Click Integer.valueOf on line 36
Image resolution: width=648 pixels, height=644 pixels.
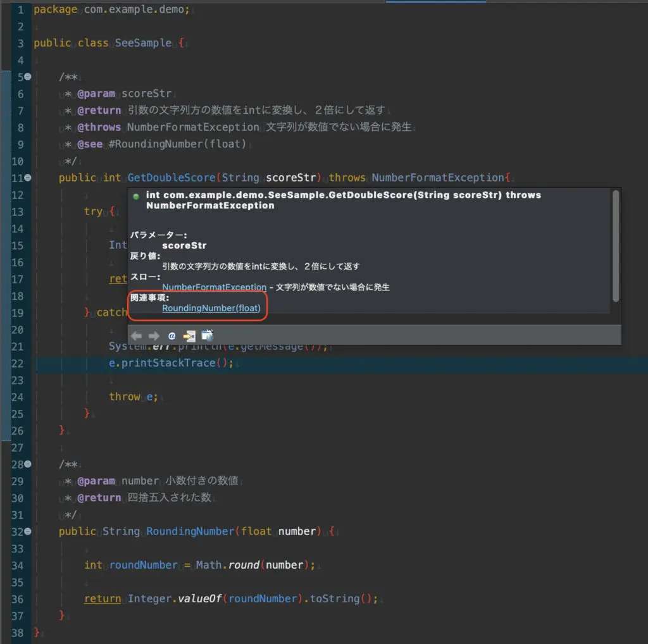click(x=175, y=598)
